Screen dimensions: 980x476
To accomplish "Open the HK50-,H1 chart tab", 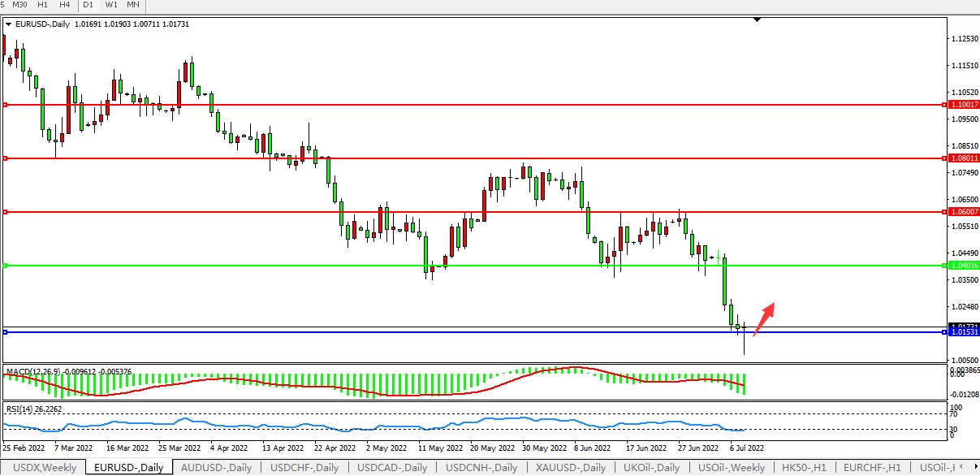I will [x=804, y=468].
